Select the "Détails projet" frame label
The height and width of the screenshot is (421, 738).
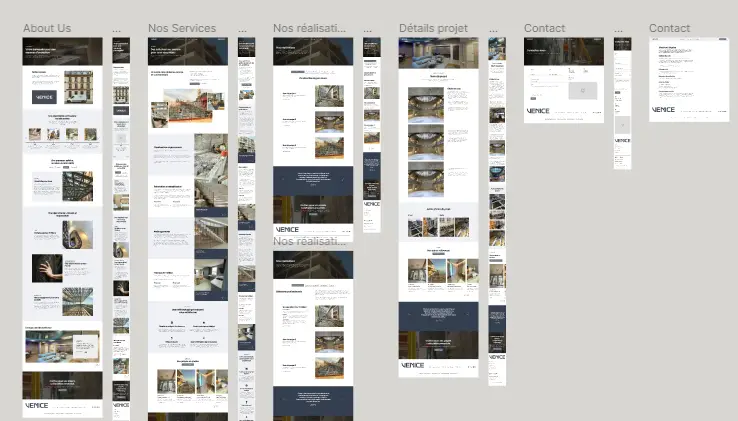[x=433, y=28]
